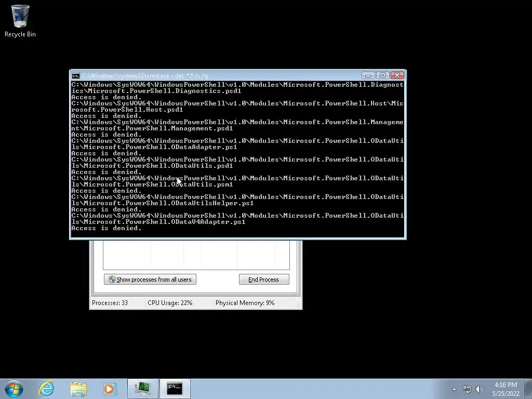
Task: Open the volume speaker tray icon
Action: point(479,389)
